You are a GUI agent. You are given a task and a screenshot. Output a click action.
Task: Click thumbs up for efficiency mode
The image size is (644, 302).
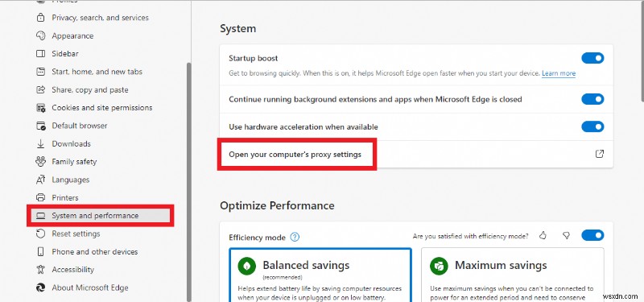(543, 235)
